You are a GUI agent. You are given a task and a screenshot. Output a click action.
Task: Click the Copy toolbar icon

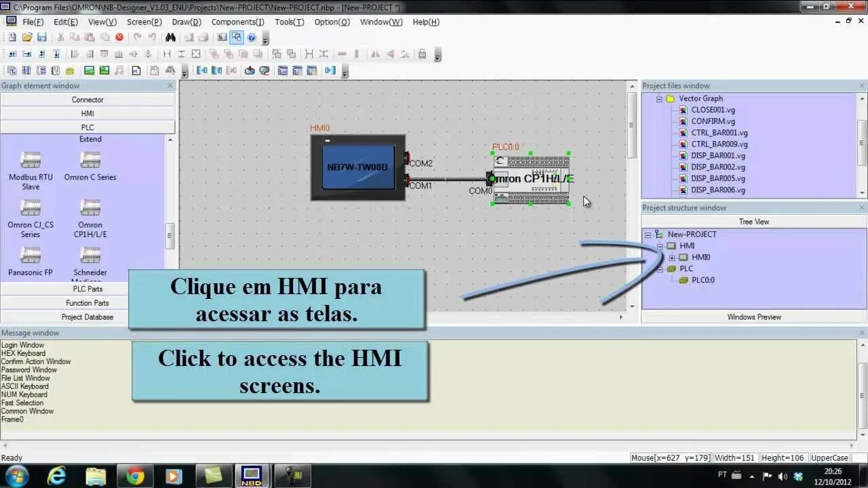[x=75, y=37]
